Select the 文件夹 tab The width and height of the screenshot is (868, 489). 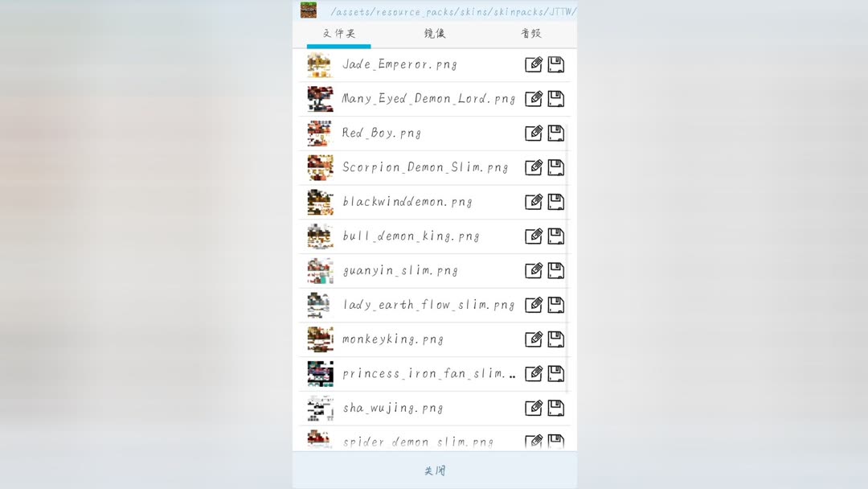[x=339, y=33]
